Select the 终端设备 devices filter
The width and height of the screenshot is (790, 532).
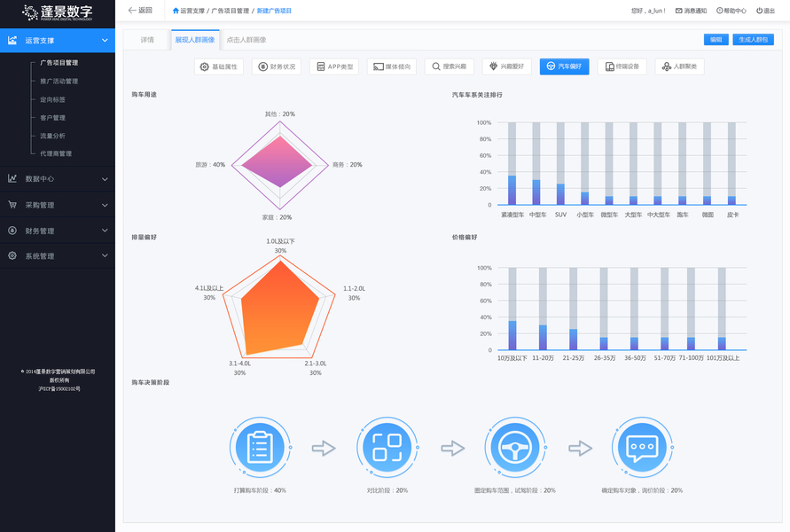tap(622, 66)
